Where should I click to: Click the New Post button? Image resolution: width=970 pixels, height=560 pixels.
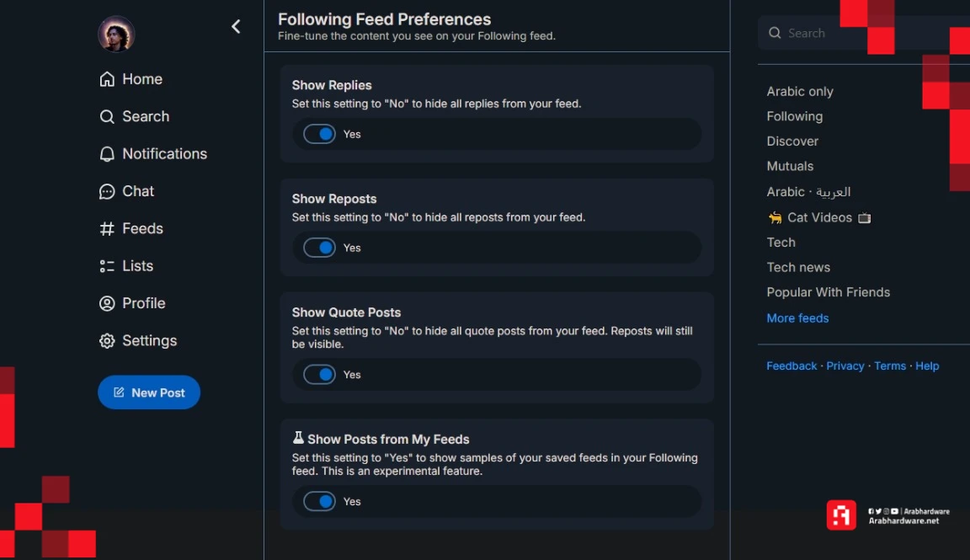(x=149, y=392)
